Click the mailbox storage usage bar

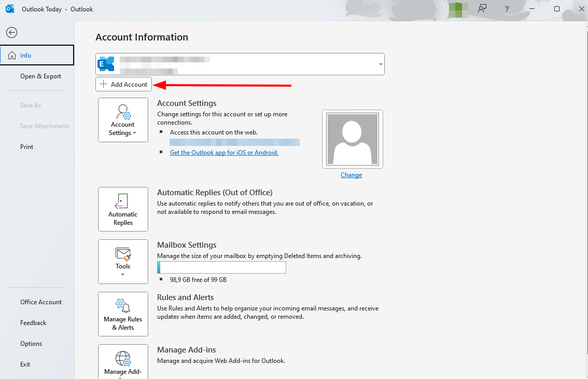click(x=221, y=267)
